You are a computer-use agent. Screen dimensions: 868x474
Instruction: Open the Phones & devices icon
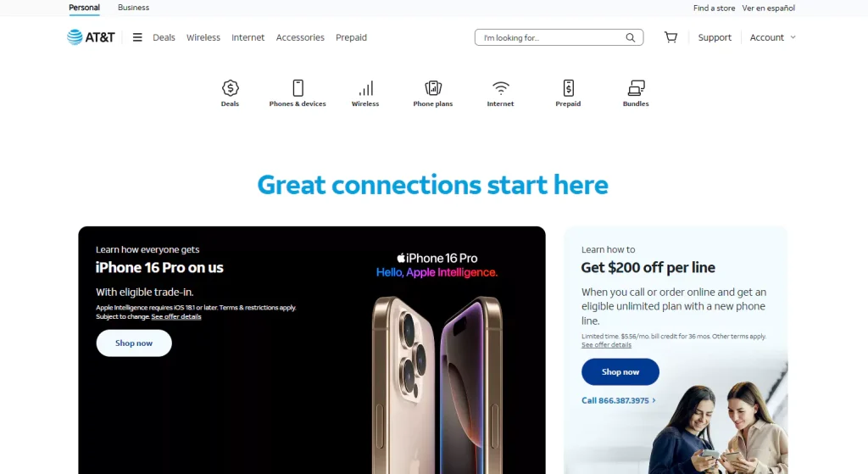point(298,88)
